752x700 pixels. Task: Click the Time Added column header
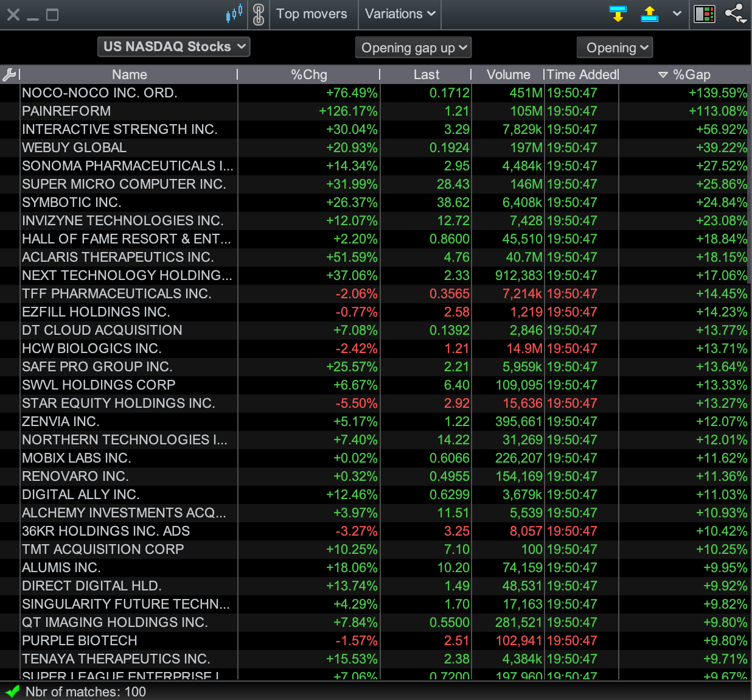point(582,75)
